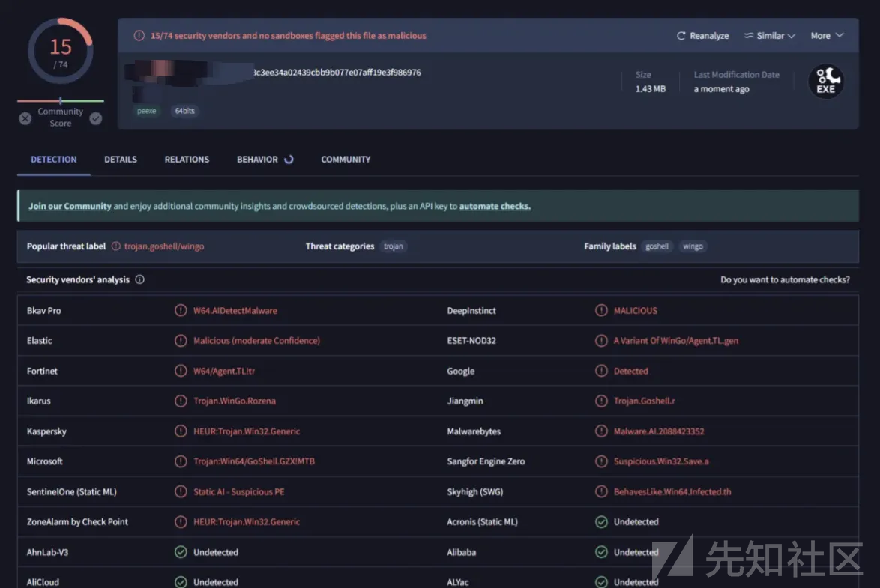Click alert icon in Microsoft row

(181, 461)
